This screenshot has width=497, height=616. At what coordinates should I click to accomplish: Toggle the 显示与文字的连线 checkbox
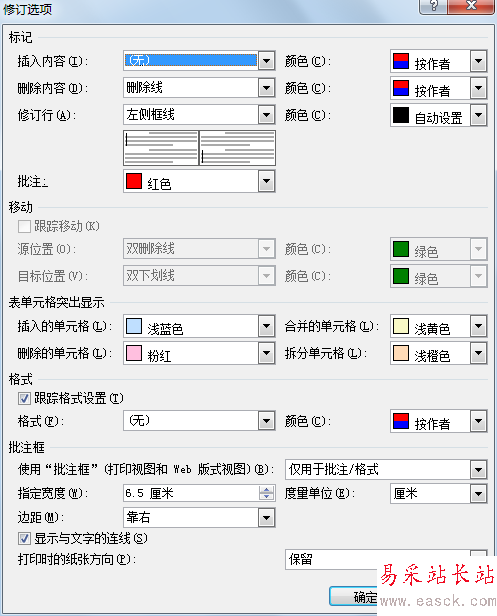(24, 538)
